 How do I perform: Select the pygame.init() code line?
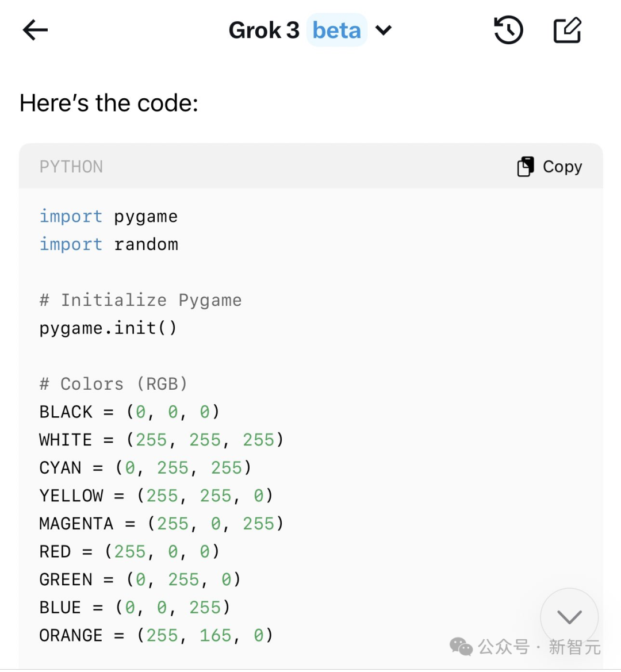(x=108, y=328)
